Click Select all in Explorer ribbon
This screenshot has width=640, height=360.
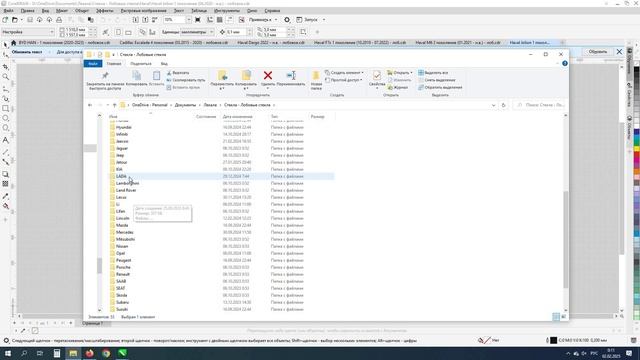coord(433,73)
